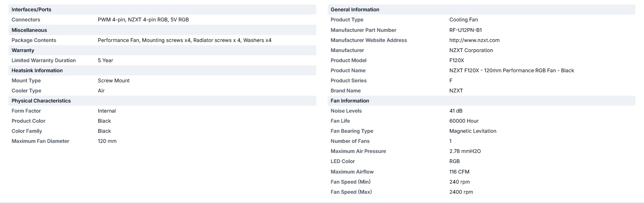Click the Warranty section header

point(162,50)
